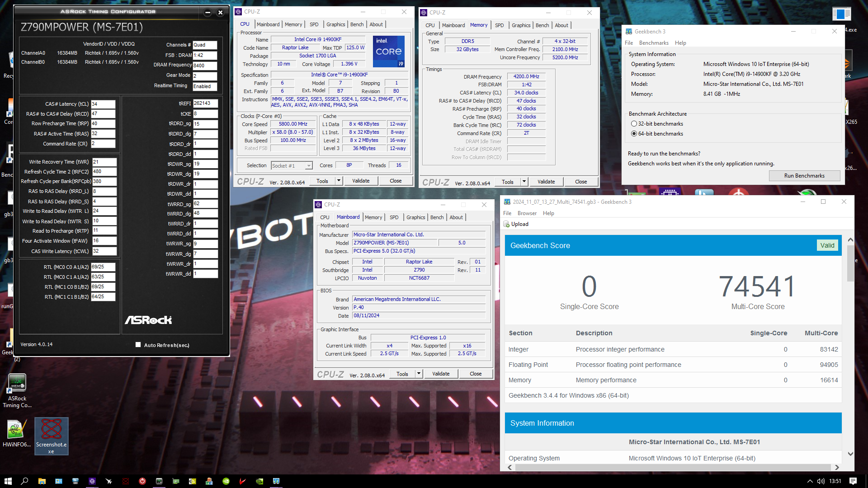
Task: Open the Browser menu in Geekbench results window
Action: pyautogui.click(x=527, y=213)
